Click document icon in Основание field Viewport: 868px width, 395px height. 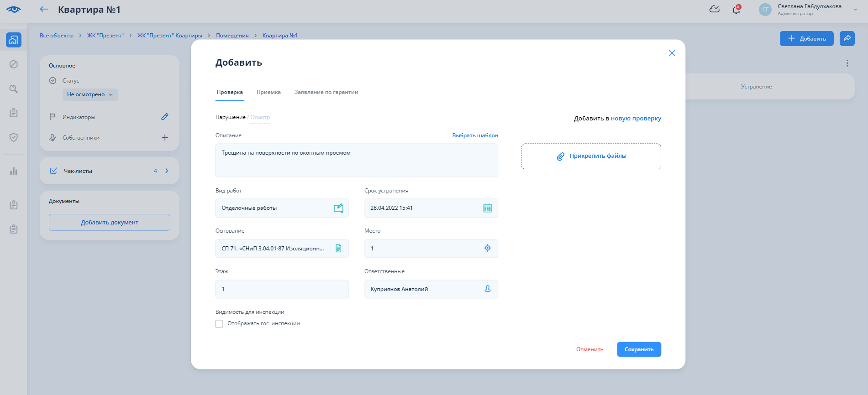(338, 249)
